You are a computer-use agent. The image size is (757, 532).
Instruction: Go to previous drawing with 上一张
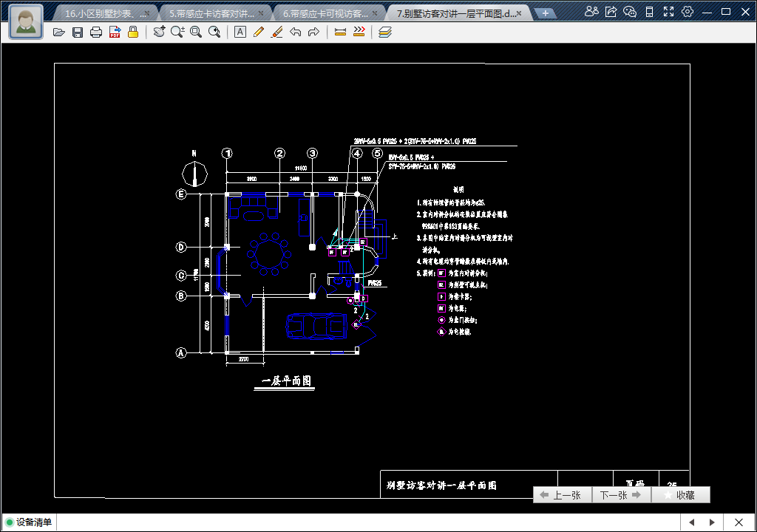(x=562, y=495)
